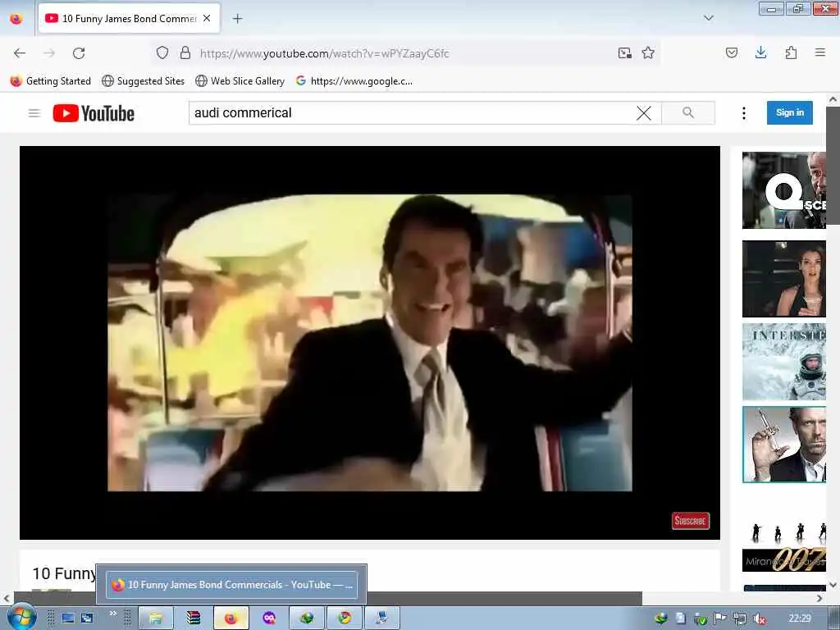Go back with the browser back arrow
This screenshot has height=630, width=840.
click(20, 53)
